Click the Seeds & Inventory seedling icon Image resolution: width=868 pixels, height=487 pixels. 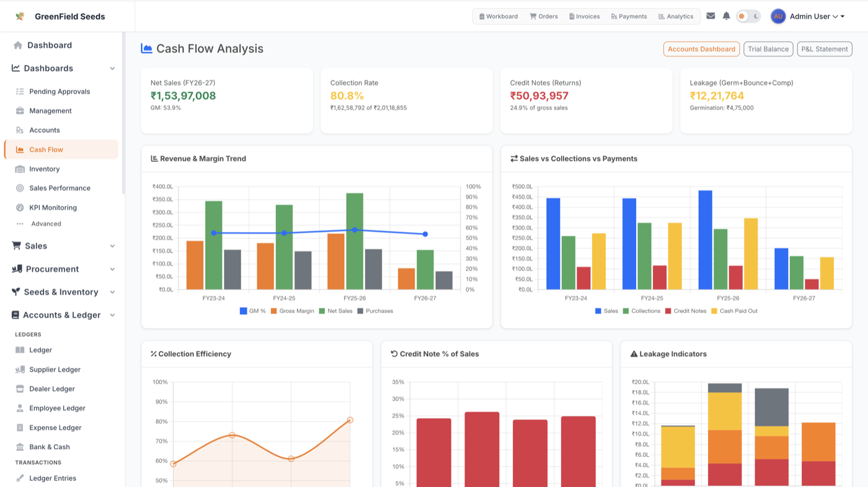click(16, 292)
